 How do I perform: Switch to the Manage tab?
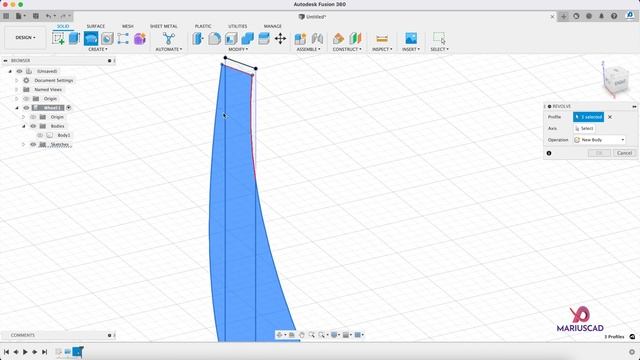(272, 26)
